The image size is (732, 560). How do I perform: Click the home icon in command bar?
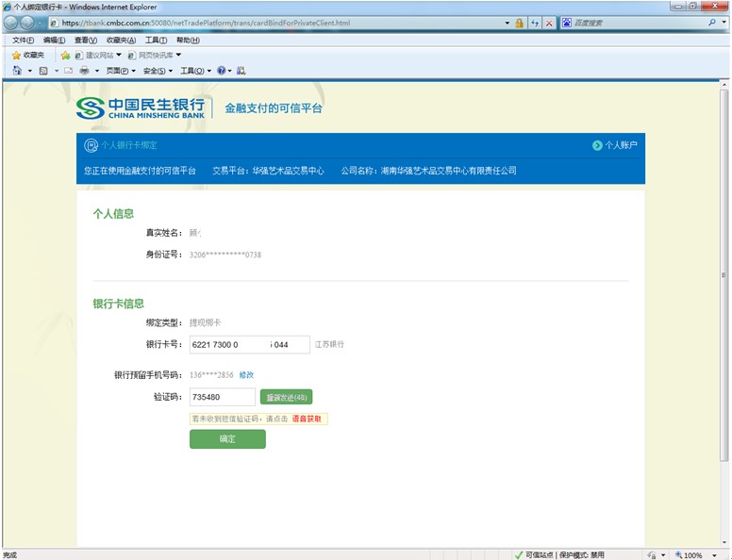point(18,71)
